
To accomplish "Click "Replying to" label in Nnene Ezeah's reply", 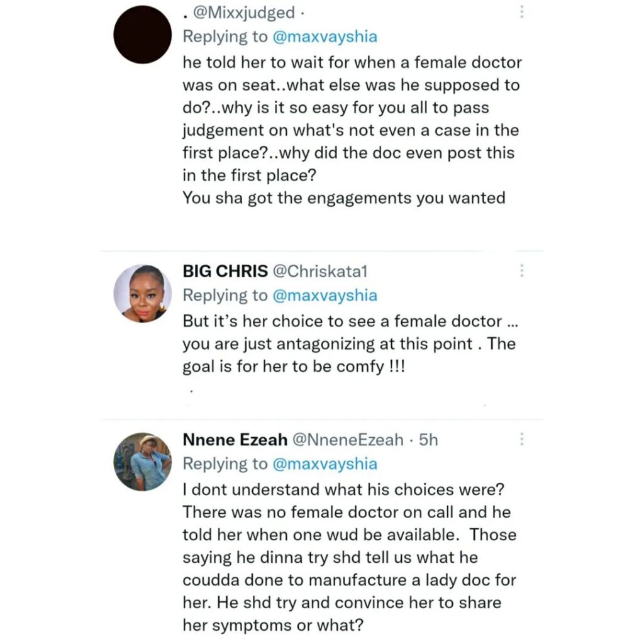I will pyautogui.click(x=225, y=464).
